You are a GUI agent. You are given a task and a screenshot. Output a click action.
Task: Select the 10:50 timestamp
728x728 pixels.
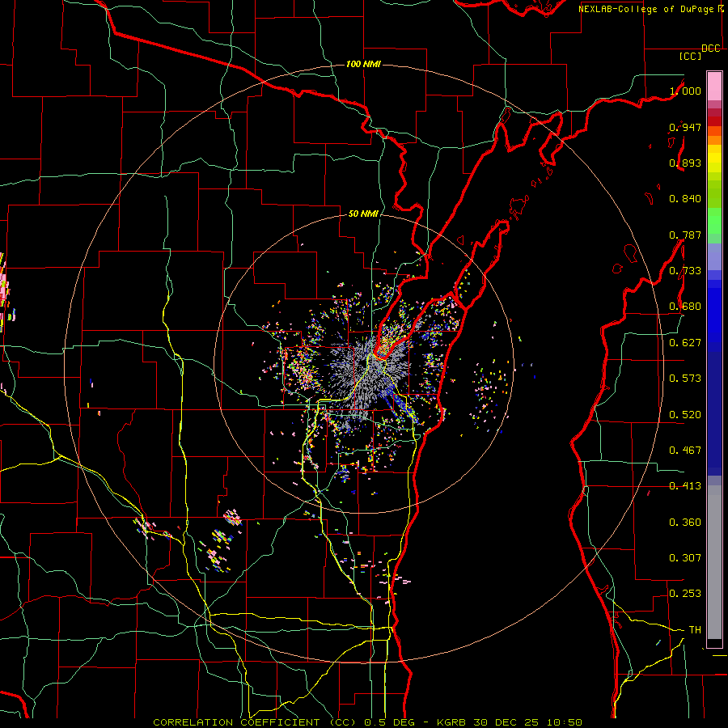[x=564, y=722]
